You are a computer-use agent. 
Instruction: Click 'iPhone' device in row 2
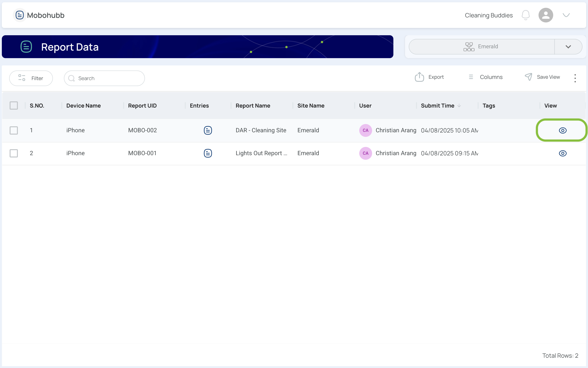click(x=76, y=153)
